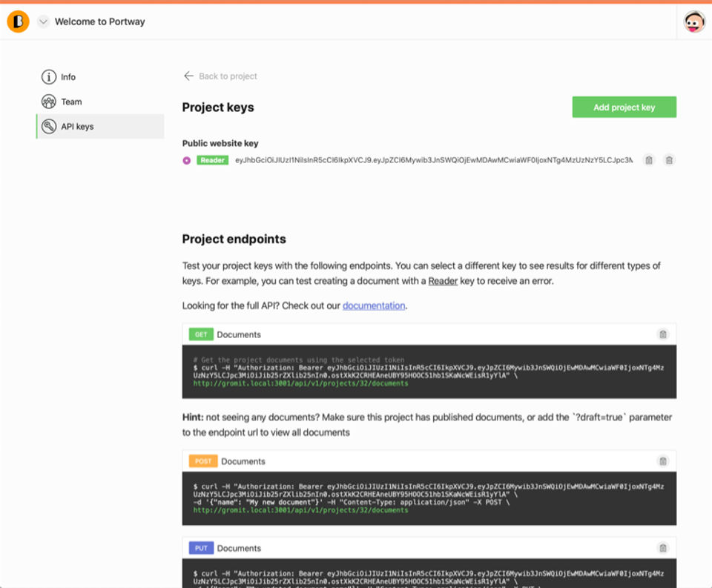Click the Info circle icon
Image resolution: width=712 pixels, height=588 pixels.
click(x=49, y=76)
